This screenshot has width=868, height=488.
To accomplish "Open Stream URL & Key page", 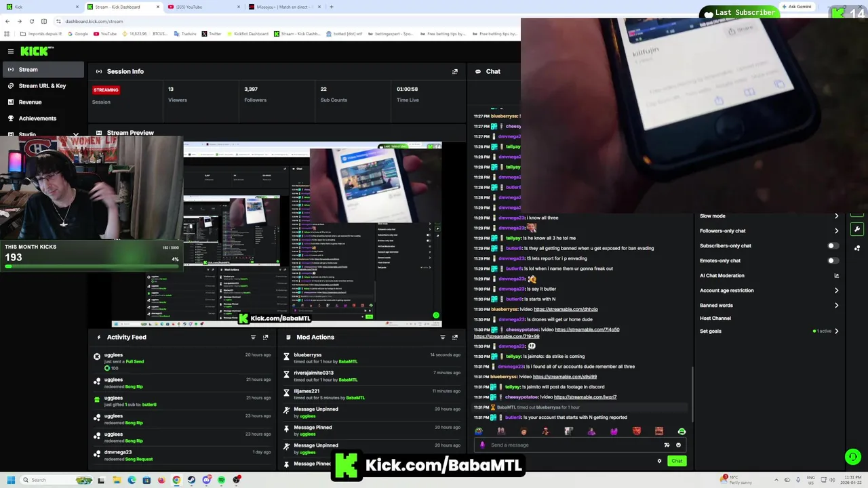I will coord(42,85).
